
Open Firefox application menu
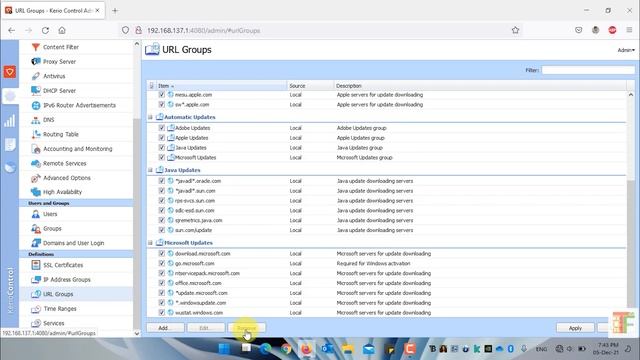629,30
